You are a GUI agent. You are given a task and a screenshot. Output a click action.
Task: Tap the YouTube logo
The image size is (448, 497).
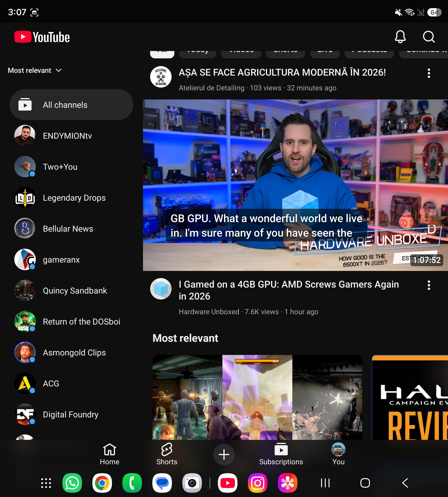point(42,37)
